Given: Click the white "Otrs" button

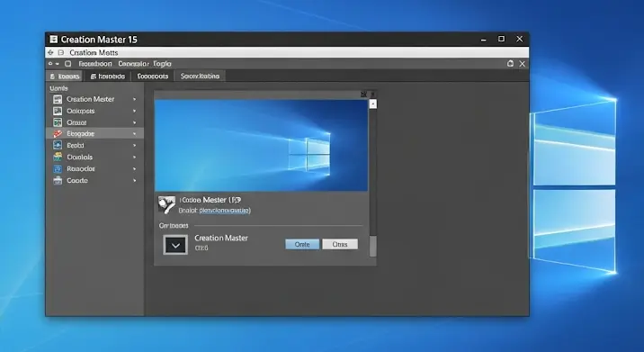Looking at the screenshot, I should click(340, 244).
